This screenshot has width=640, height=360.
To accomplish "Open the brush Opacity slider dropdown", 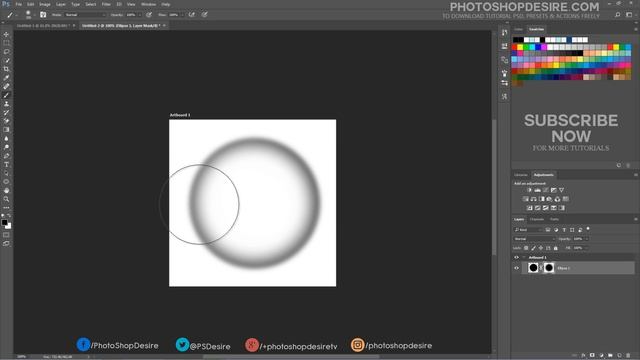I will coord(139,15).
